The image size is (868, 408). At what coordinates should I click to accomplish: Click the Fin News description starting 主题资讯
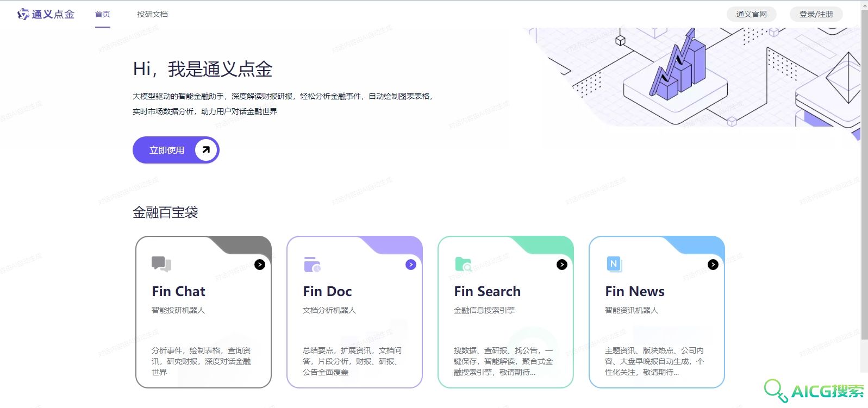[655, 361]
